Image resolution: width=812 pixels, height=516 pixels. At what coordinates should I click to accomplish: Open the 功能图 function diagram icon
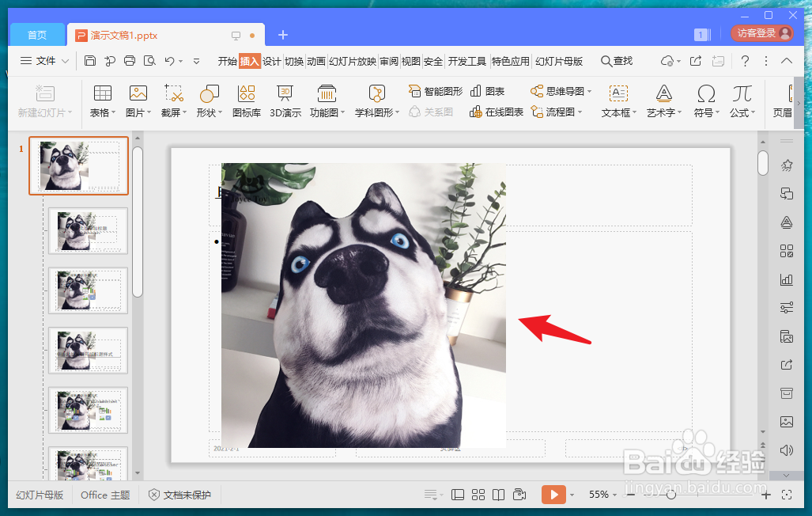point(327,93)
